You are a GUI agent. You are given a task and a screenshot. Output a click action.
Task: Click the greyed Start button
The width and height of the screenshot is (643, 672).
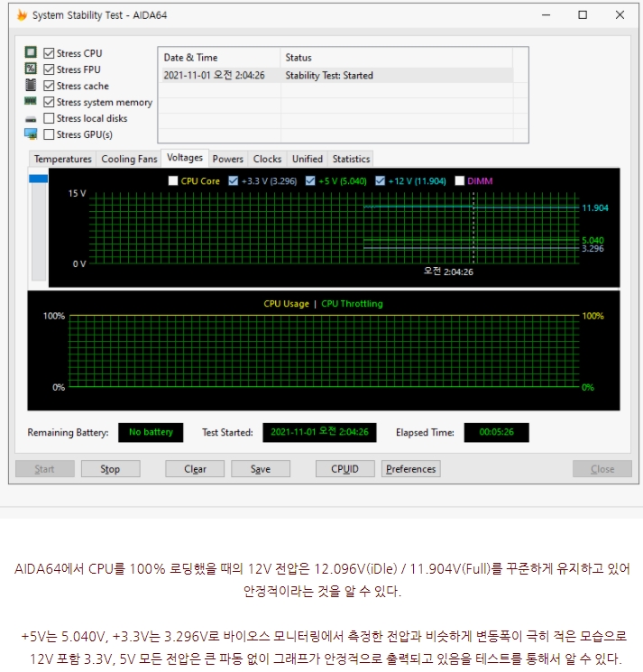pyautogui.click(x=45, y=469)
